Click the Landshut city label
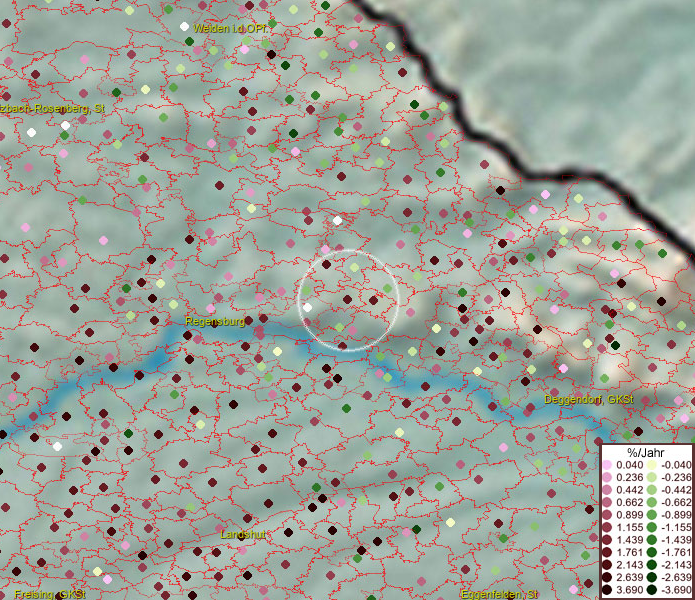 (x=242, y=534)
